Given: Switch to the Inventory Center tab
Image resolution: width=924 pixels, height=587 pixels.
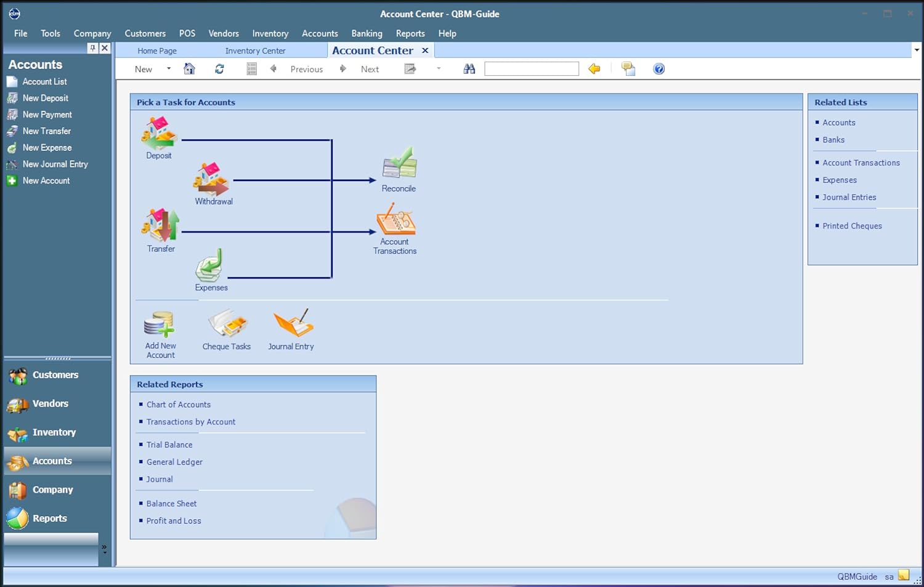Looking at the screenshot, I should 255,51.
